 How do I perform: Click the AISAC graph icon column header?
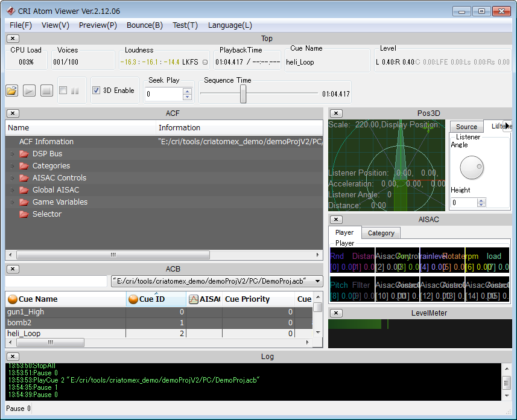click(x=193, y=299)
